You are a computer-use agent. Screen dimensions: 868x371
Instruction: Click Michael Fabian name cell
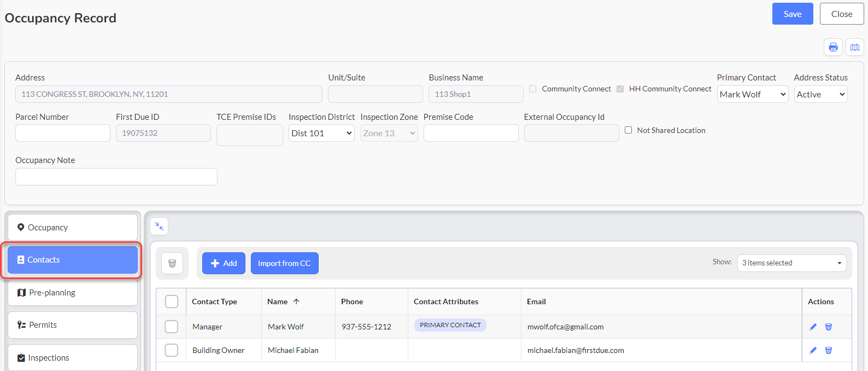point(293,350)
